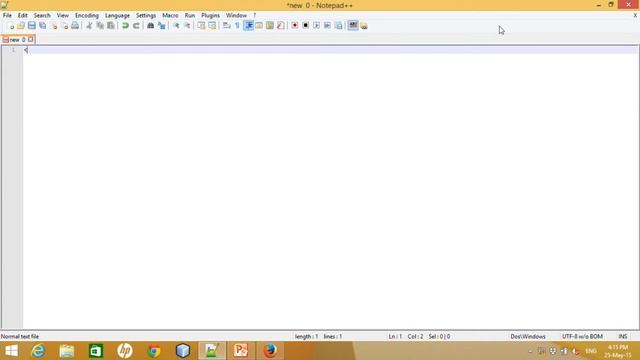The height and width of the screenshot is (360, 640).
Task: Toggle Word wrap toolbar button
Action: pos(227,26)
